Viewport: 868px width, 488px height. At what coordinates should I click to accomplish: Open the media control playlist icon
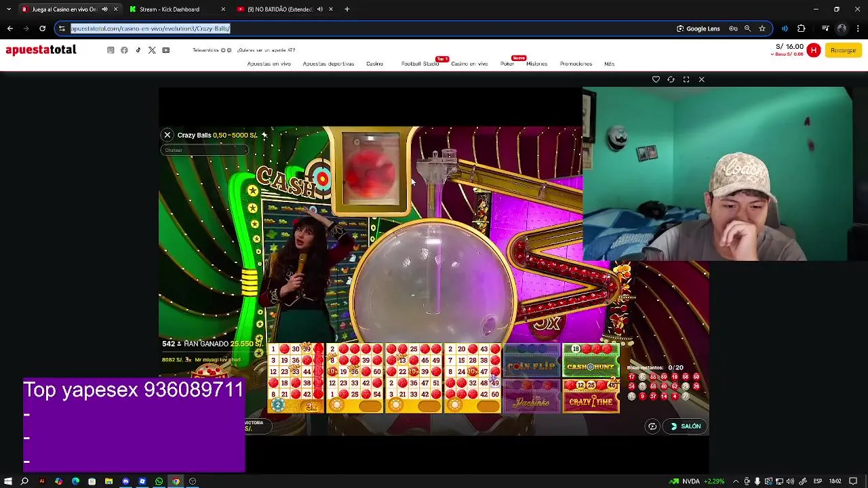[x=825, y=28]
